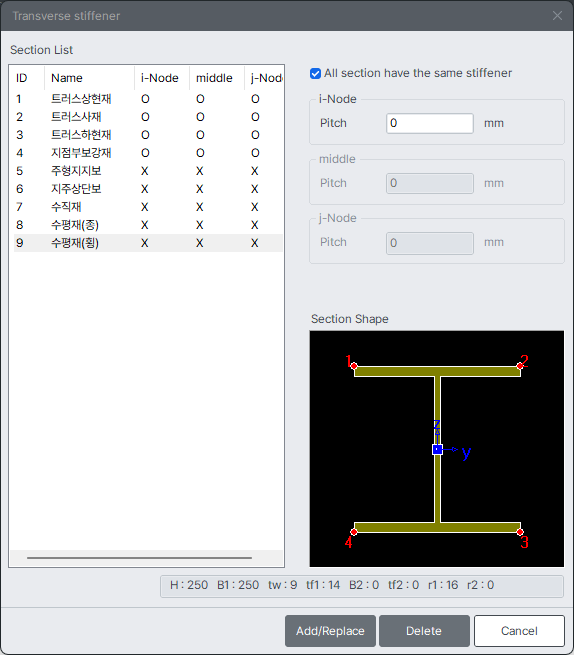Click the i-Node Pitch input field
Screen dimensions: 574x655
(x=429, y=123)
